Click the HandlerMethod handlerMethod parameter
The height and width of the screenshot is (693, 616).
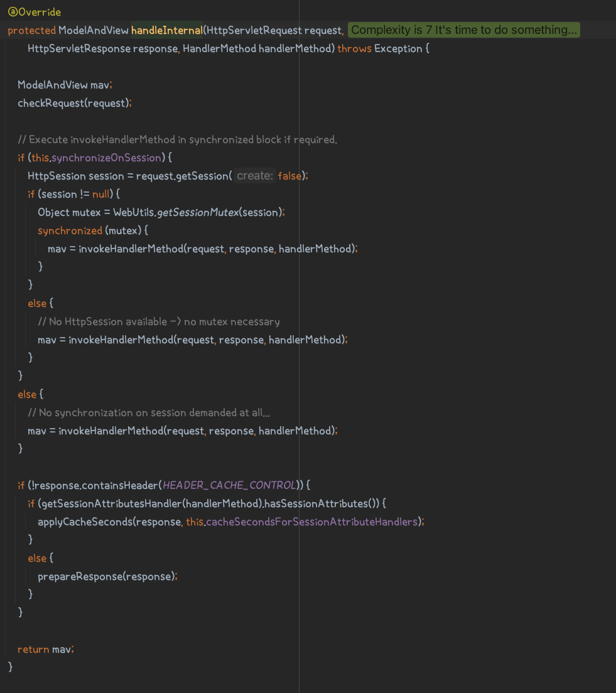[x=256, y=48]
